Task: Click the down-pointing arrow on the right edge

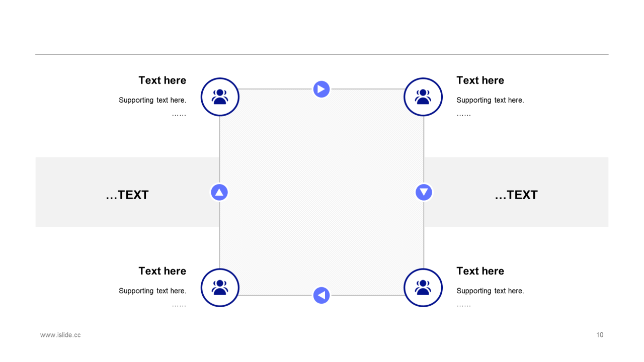Action: click(x=424, y=192)
